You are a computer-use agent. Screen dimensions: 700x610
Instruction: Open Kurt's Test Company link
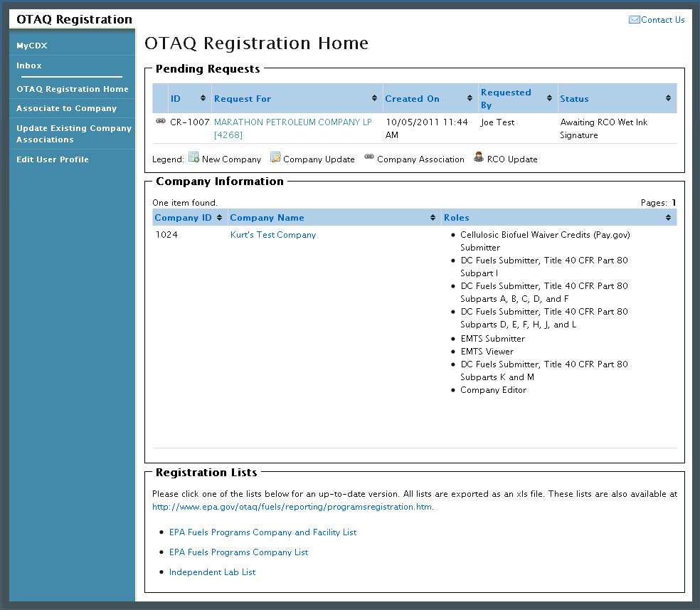[273, 235]
